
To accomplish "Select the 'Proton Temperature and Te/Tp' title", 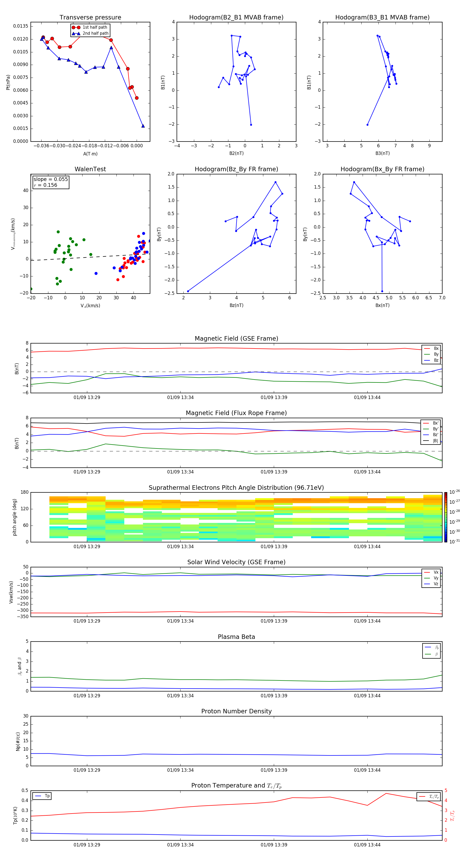I will 236,786.
